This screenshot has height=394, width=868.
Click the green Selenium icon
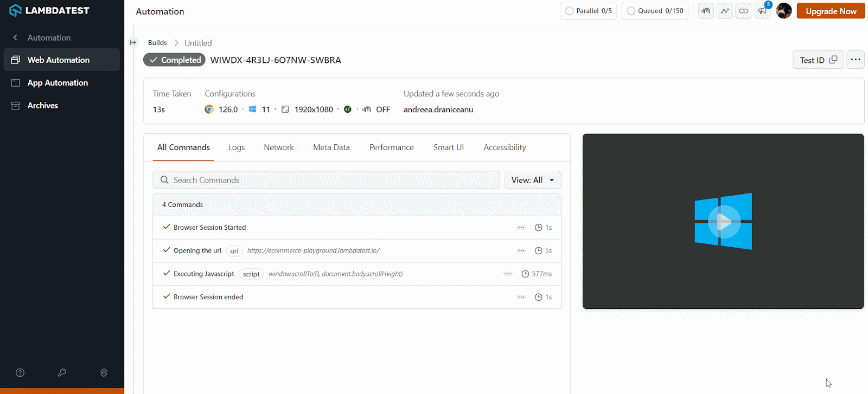pos(348,109)
